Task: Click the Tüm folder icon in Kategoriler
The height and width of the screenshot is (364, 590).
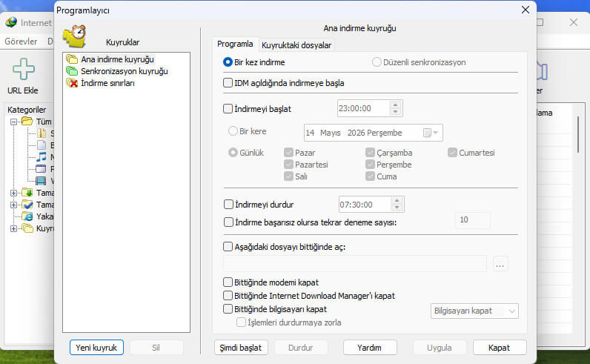Action: tap(27, 121)
